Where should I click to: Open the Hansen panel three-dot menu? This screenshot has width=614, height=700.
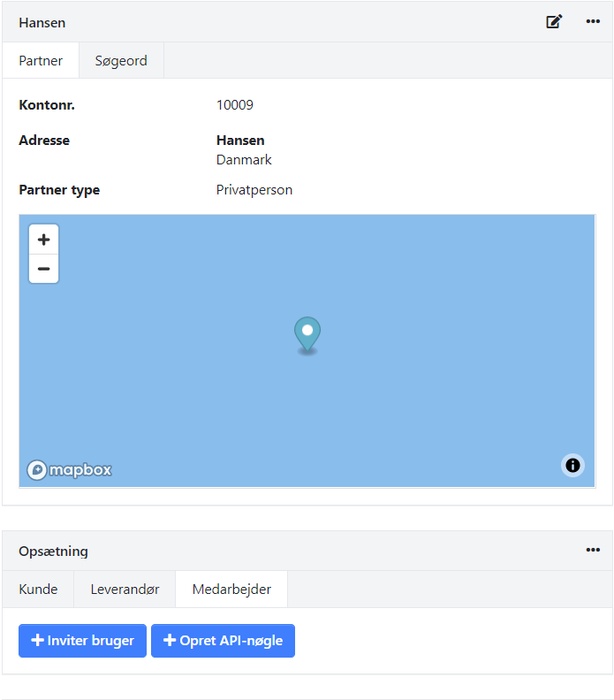(593, 22)
